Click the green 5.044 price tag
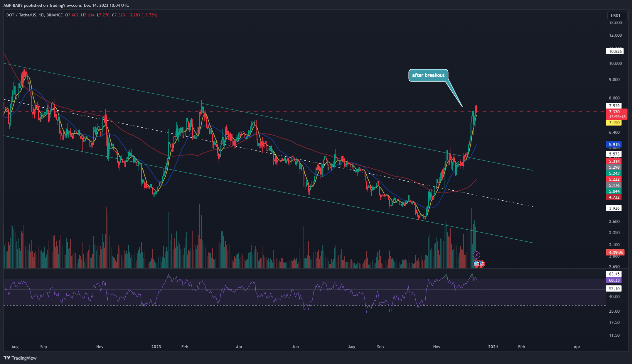 [x=614, y=191]
